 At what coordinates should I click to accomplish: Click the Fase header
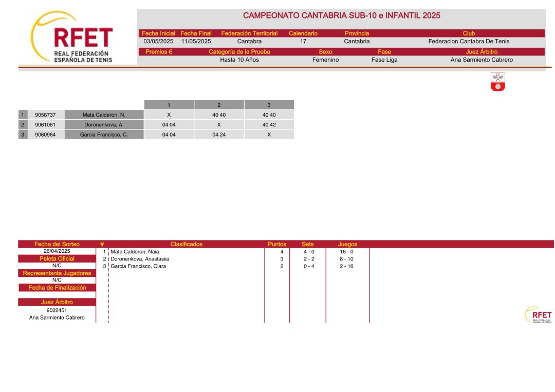(384, 52)
